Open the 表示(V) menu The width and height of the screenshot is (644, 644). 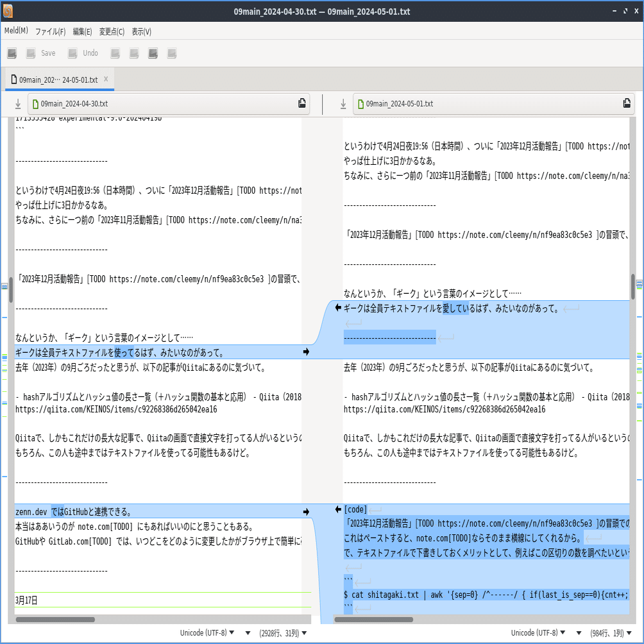click(141, 31)
